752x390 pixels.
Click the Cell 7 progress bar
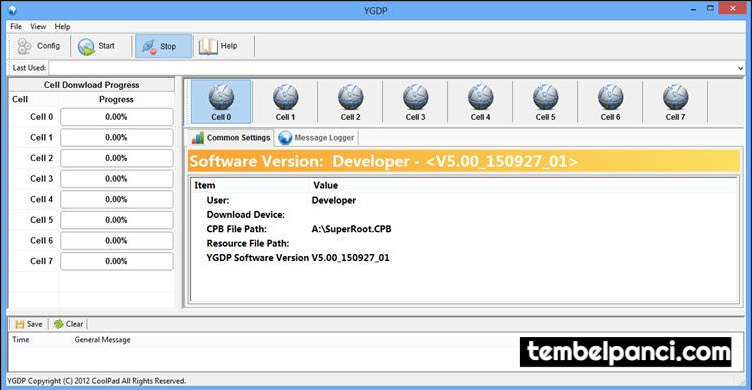[117, 261]
